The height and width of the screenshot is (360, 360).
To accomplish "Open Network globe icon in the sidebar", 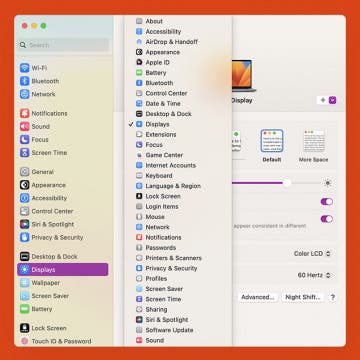I will [24, 94].
